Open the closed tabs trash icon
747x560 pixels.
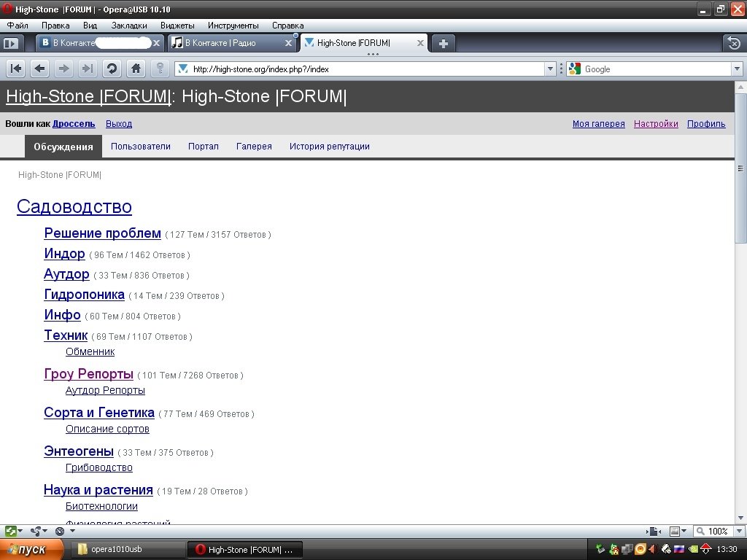tap(734, 43)
